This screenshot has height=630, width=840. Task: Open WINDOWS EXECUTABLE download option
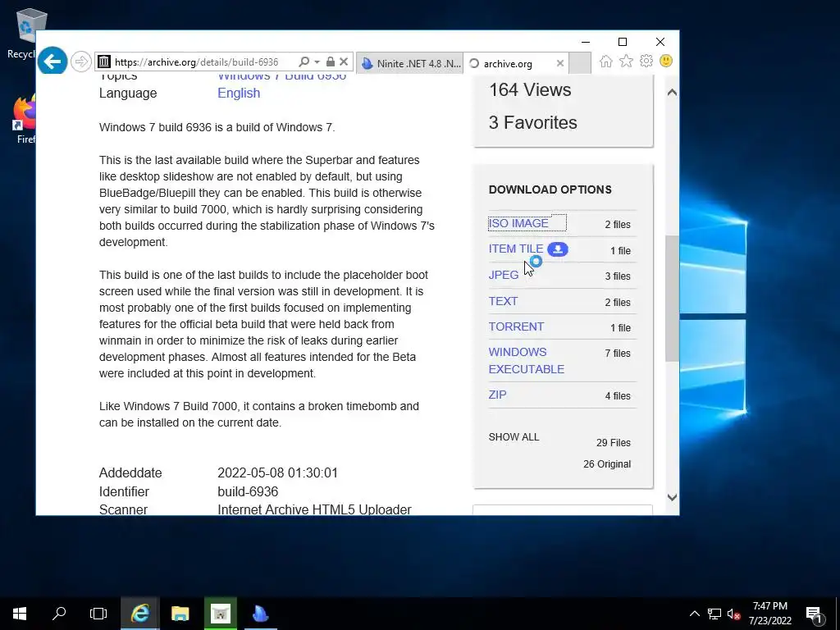[x=526, y=361]
